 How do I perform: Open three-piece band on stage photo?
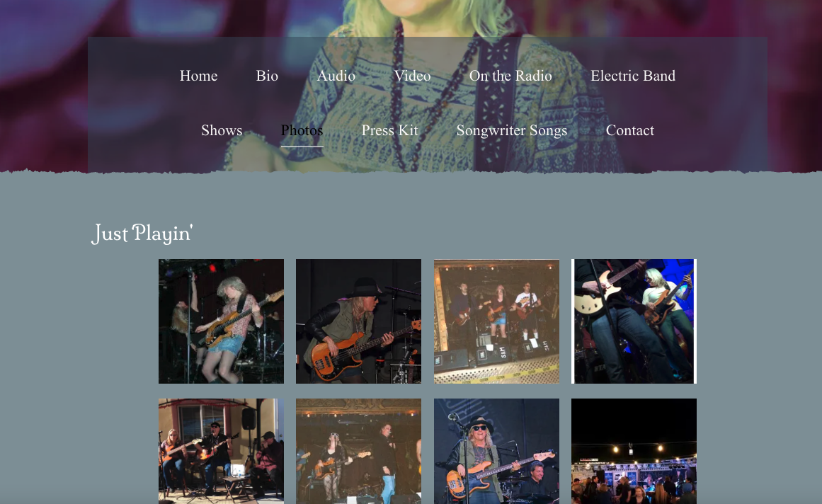pyautogui.click(x=496, y=321)
